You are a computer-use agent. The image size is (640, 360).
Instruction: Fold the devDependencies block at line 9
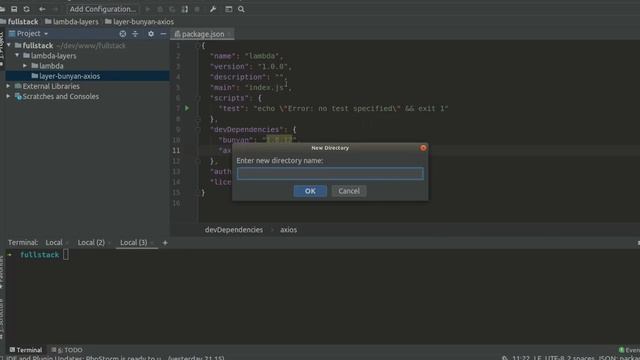point(198,129)
